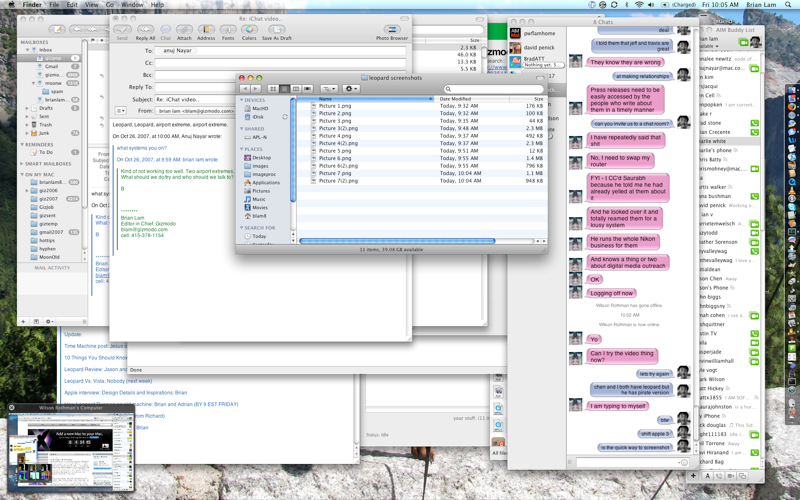This screenshot has height=500, width=800.
Task: Click the Finder search field
Action: point(493,89)
